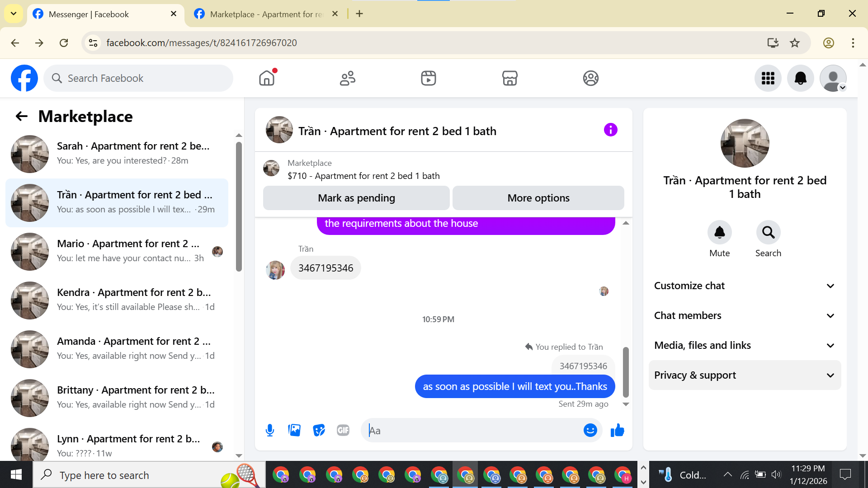Click the purple conversation information icon
This screenshot has width=868, height=488.
click(610, 130)
